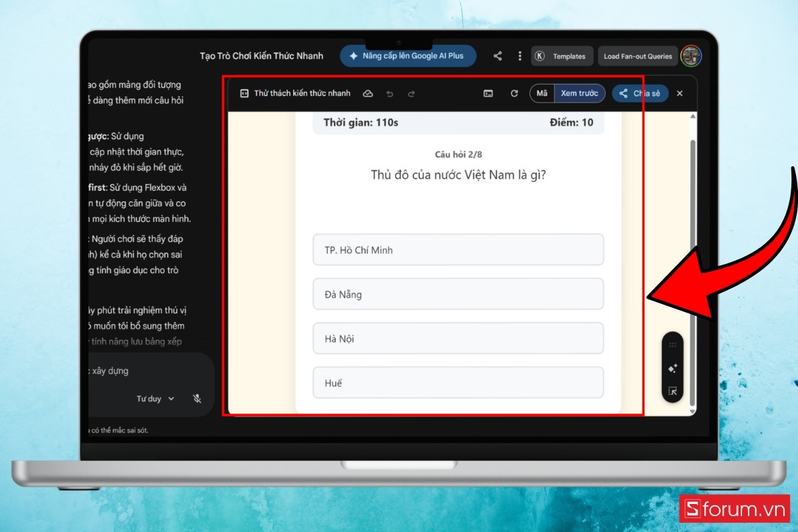Undo the last canvas change
798x532 pixels.
(x=390, y=94)
